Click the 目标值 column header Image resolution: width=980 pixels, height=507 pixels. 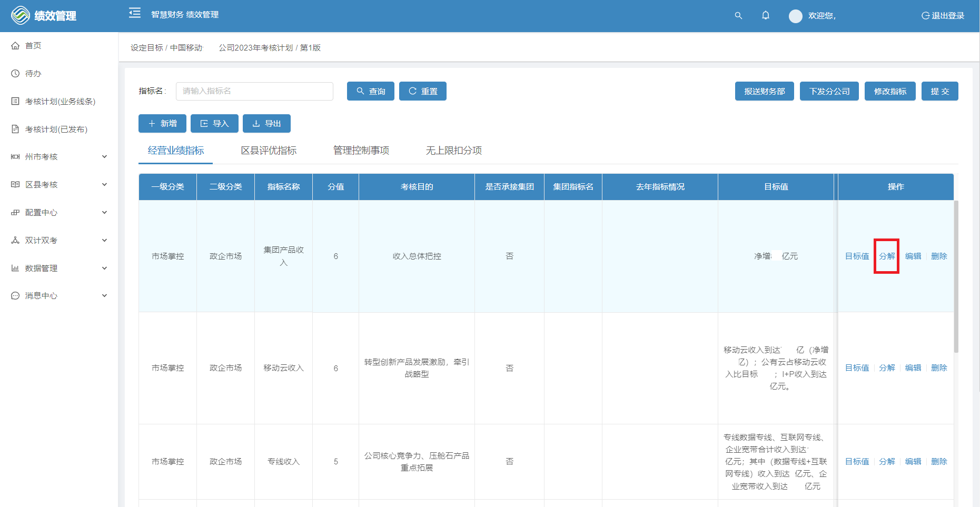(x=776, y=187)
